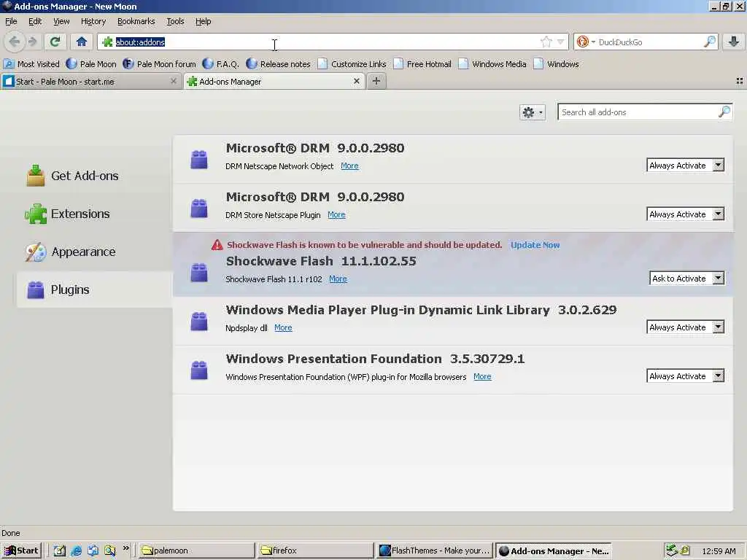Viewport: 747px width, 560px height.
Task: Open the Free Hotmail bookmark
Action: (422, 64)
